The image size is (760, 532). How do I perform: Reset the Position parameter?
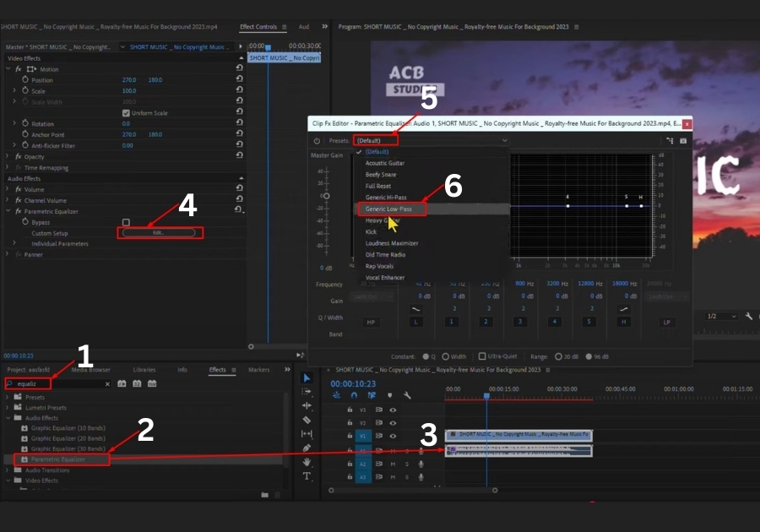(240, 79)
